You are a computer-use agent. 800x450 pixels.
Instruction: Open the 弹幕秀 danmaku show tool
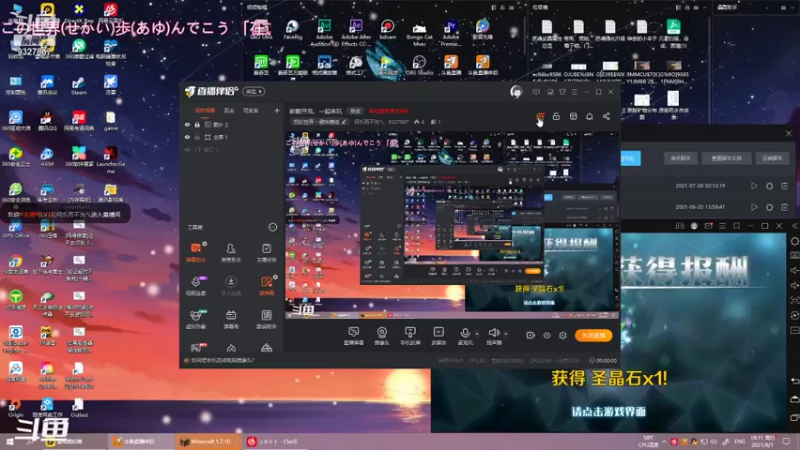click(x=231, y=319)
